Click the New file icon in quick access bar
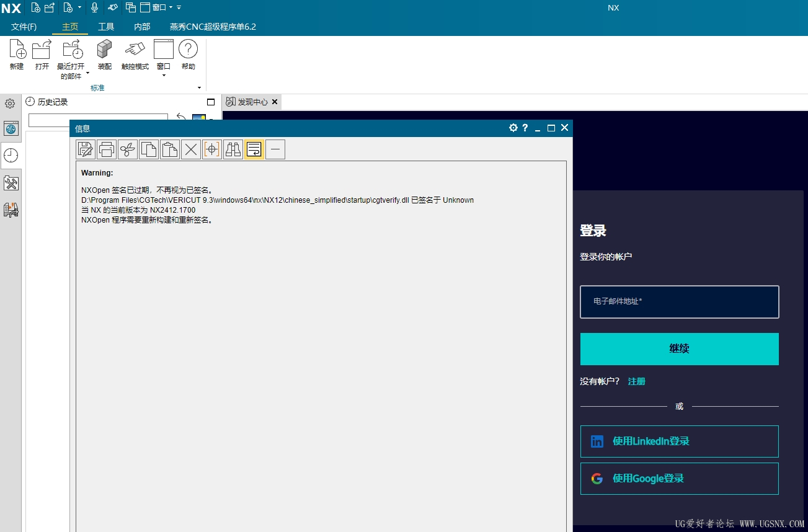Image resolution: width=808 pixels, height=532 pixels. (36, 7)
